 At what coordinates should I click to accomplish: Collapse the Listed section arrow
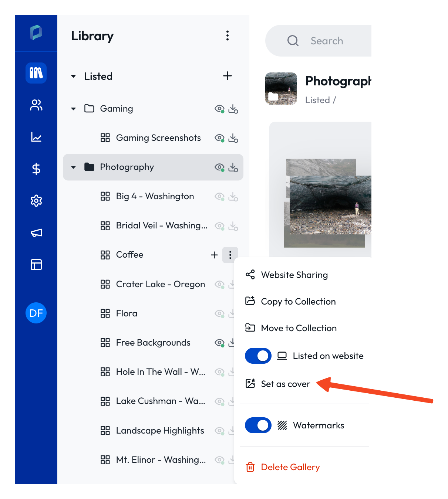[x=73, y=76]
